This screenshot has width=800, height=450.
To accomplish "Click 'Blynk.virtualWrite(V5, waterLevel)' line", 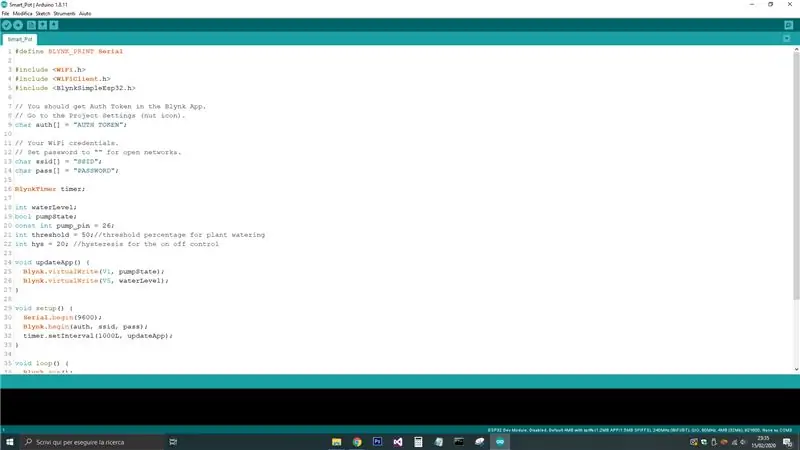I will [x=95, y=281].
